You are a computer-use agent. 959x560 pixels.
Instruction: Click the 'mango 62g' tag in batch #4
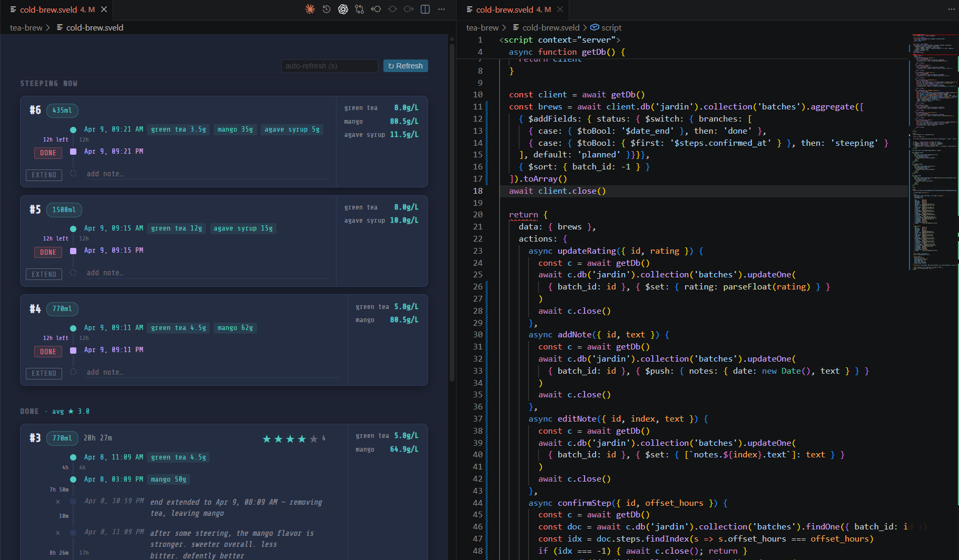(235, 328)
